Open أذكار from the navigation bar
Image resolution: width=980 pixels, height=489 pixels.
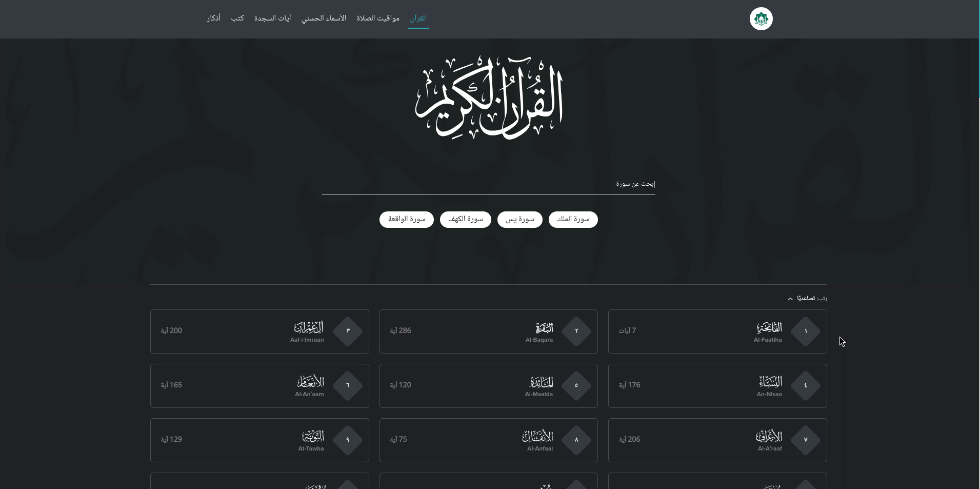click(x=213, y=18)
